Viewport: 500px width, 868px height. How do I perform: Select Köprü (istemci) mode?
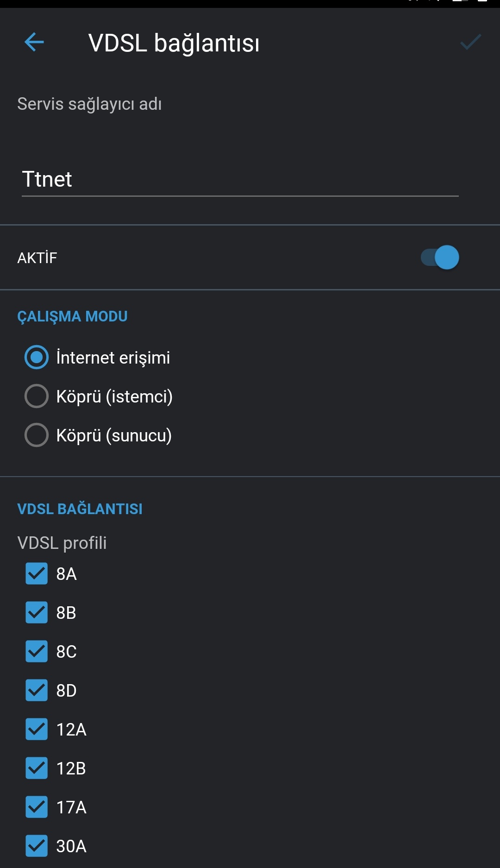(37, 396)
